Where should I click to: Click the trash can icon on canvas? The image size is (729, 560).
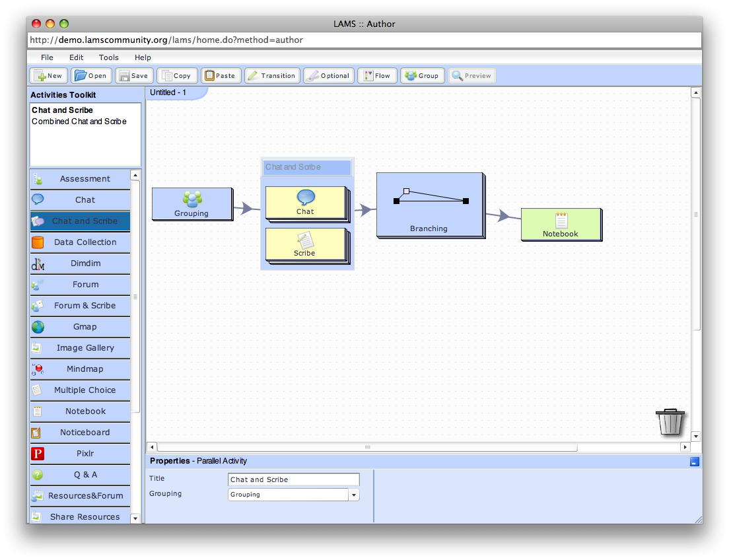tap(670, 421)
